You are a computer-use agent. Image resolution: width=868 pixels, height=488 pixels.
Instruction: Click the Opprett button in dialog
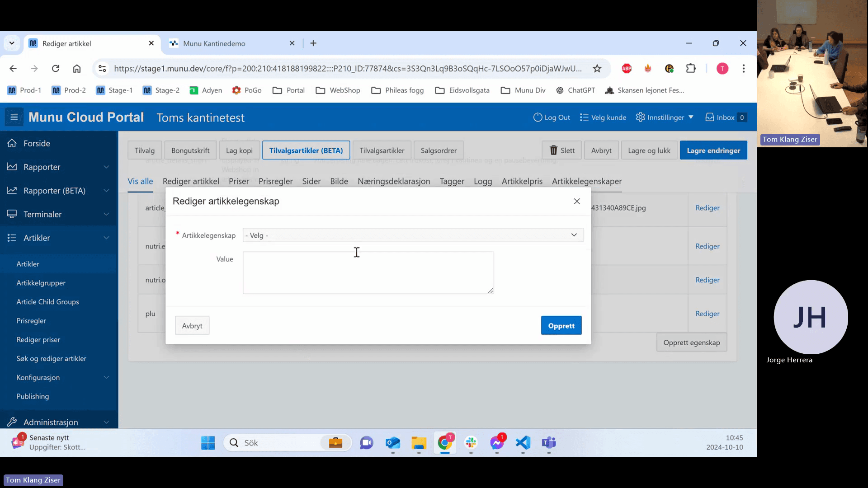tap(561, 326)
